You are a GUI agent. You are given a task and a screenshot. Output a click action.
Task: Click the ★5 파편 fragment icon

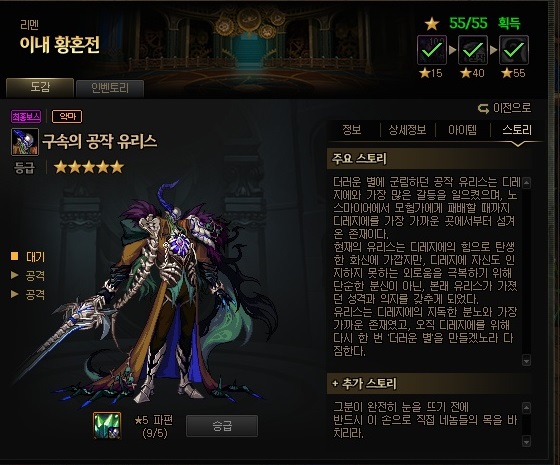[107, 425]
